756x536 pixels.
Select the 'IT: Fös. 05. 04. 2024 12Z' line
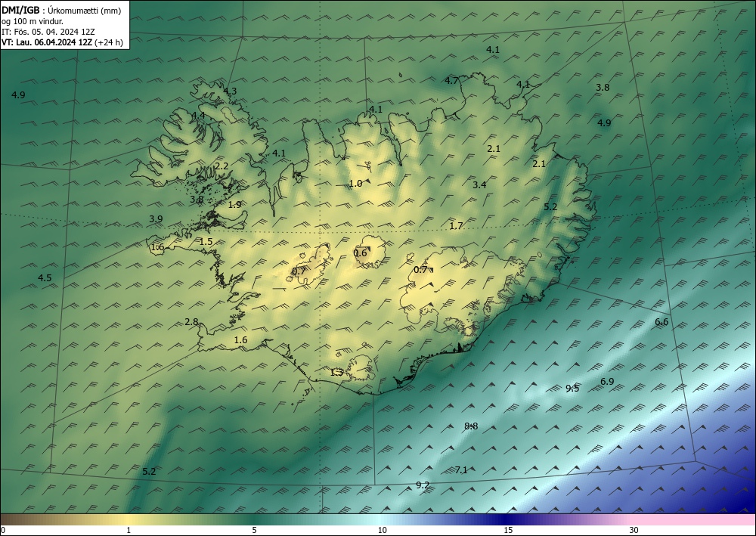pyautogui.click(x=48, y=32)
